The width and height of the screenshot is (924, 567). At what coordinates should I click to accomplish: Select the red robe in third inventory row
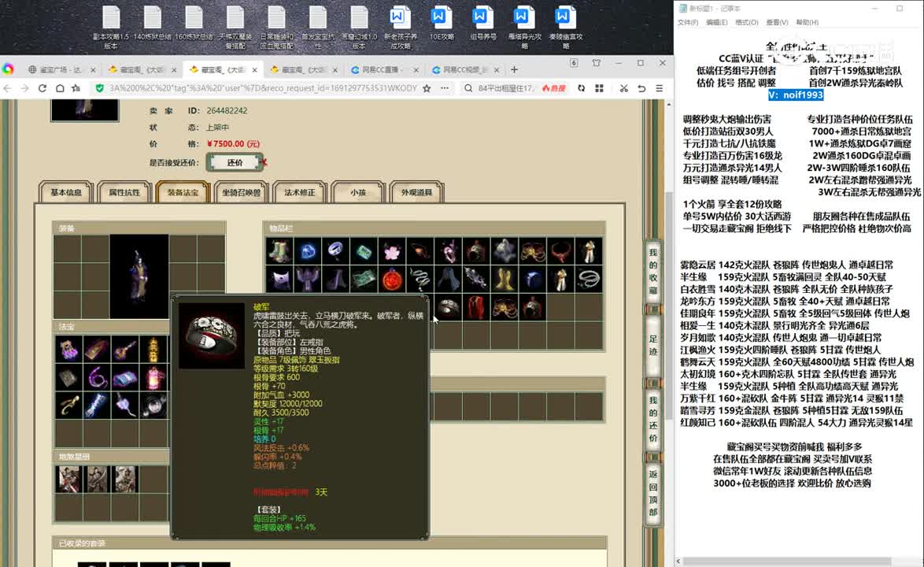point(476,307)
